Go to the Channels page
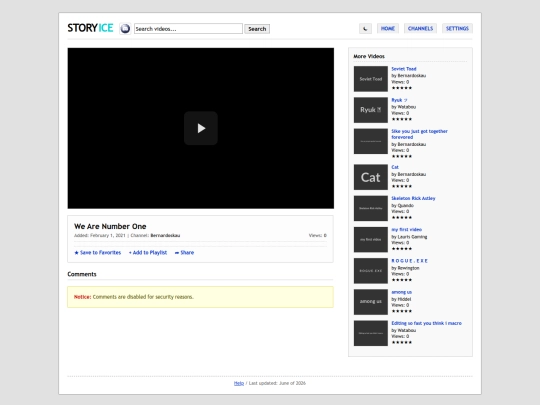The height and width of the screenshot is (405, 540). [x=420, y=29]
